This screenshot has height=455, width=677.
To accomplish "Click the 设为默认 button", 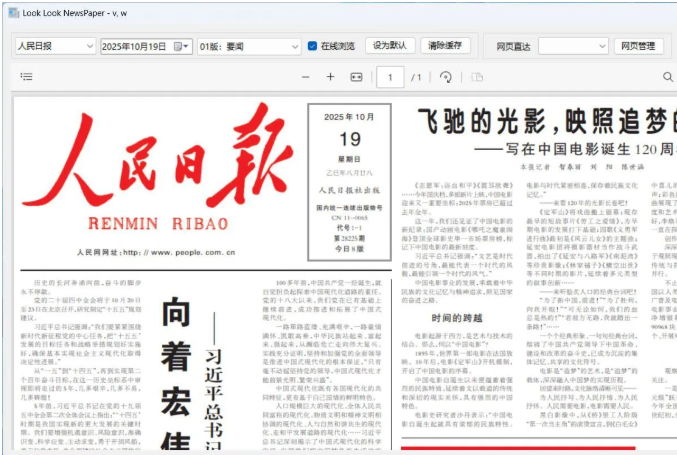I will pos(390,45).
